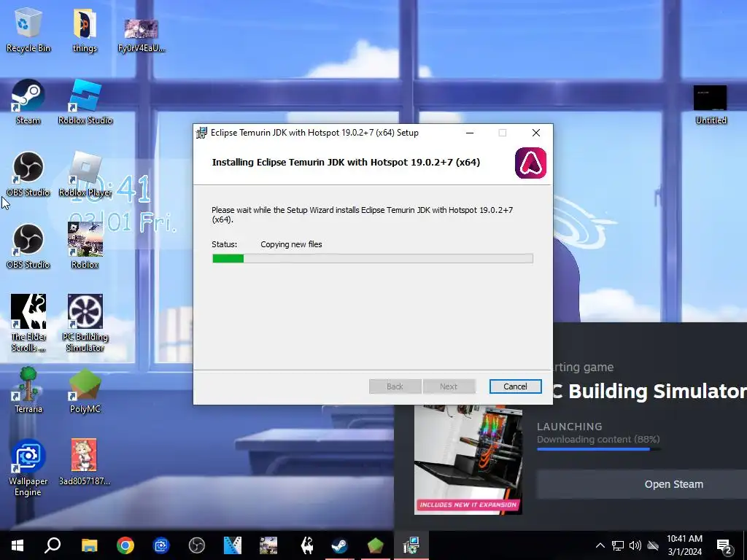The height and width of the screenshot is (560, 747).
Task: Switch to PolyMC on the taskbar
Action: pyautogui.click(x=376, y=545)
